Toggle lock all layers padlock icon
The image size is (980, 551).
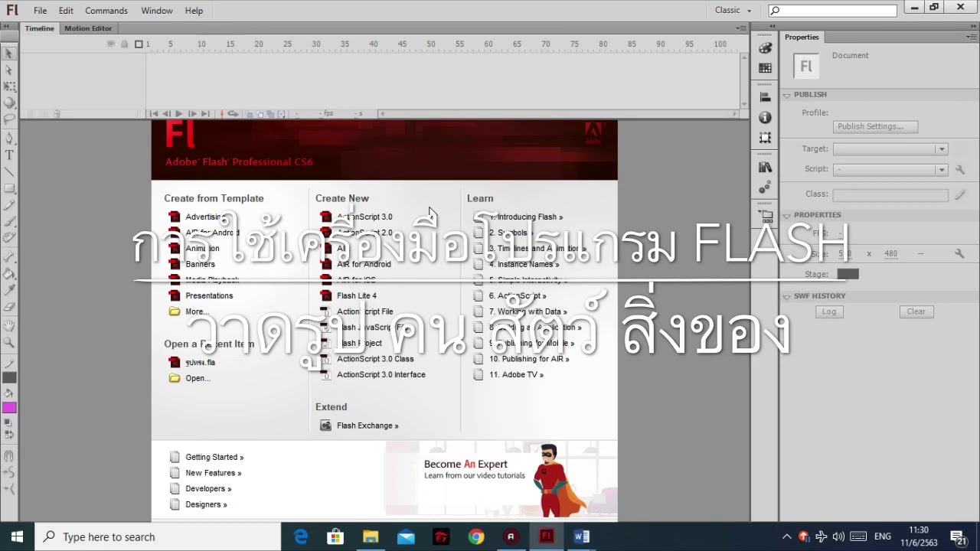click(x=124, y=44)
